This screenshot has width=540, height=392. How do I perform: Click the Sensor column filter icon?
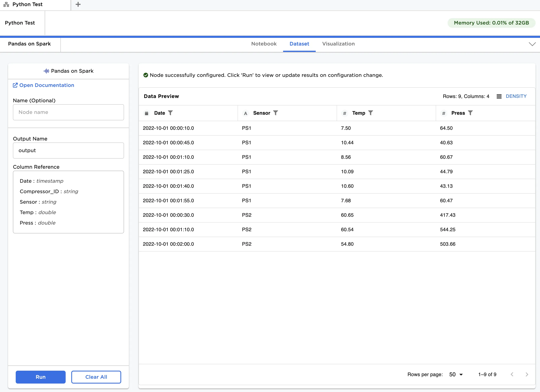click(275, 113)
